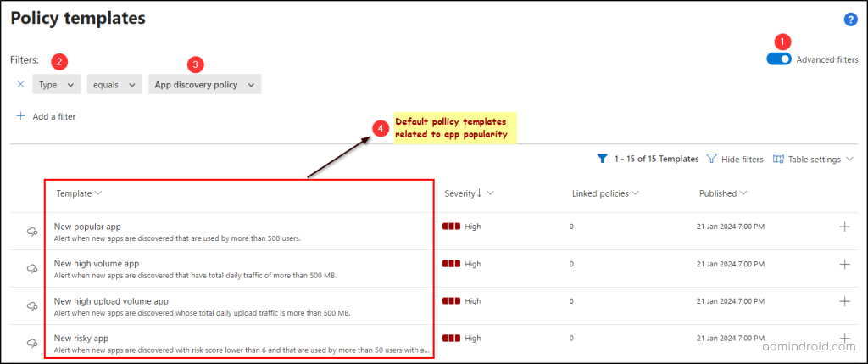
Task: Toggle the Advanced filters switch
Action: (x=779, y=59)
